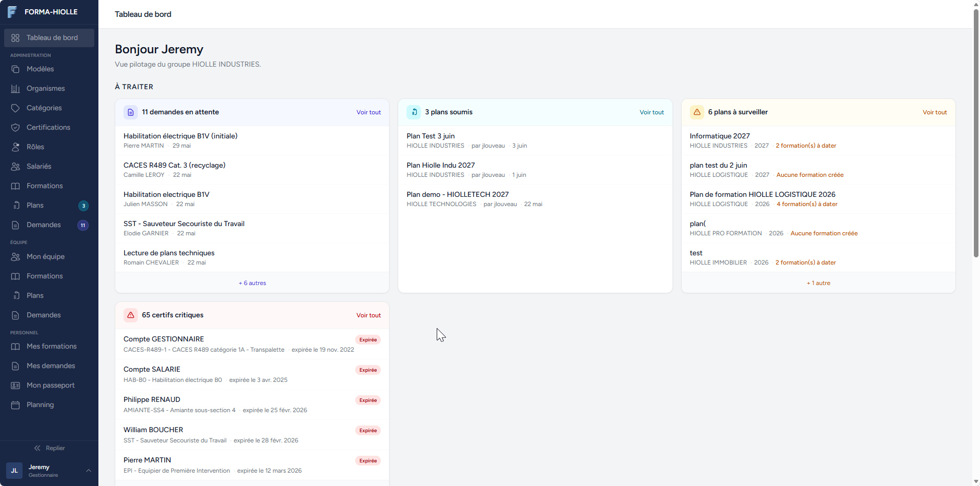
Task: Open Julien MASSON's Habilitation electrique B1V request
Action: coord(252,199)
